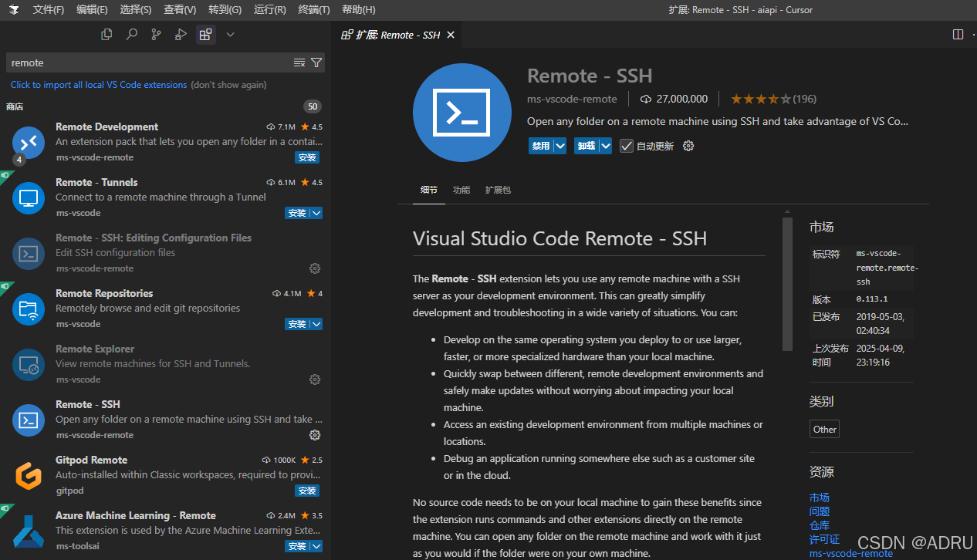Open the Source Control view icon

click(x=157, y=34)
